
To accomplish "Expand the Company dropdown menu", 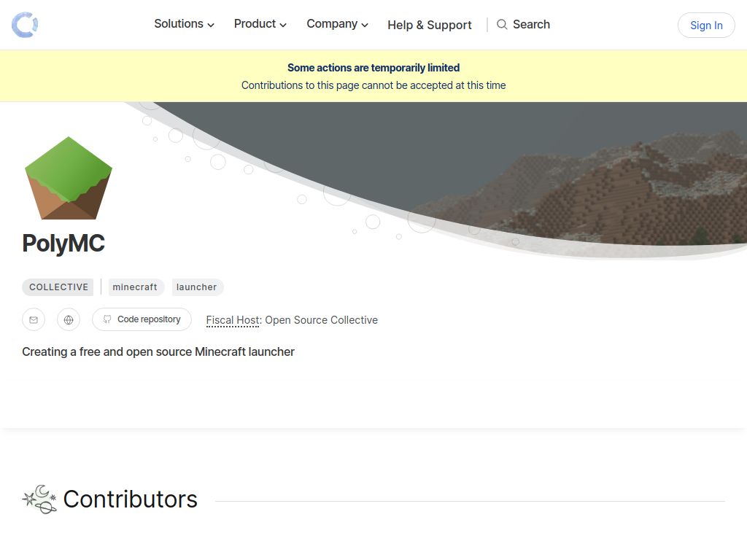I will 337,24.
